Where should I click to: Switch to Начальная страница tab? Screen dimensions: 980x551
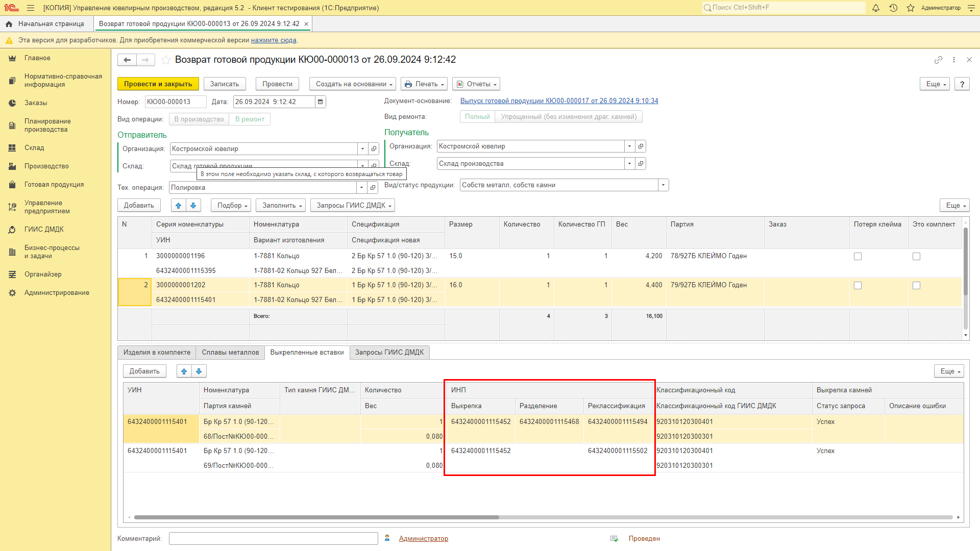coord(46,24)
